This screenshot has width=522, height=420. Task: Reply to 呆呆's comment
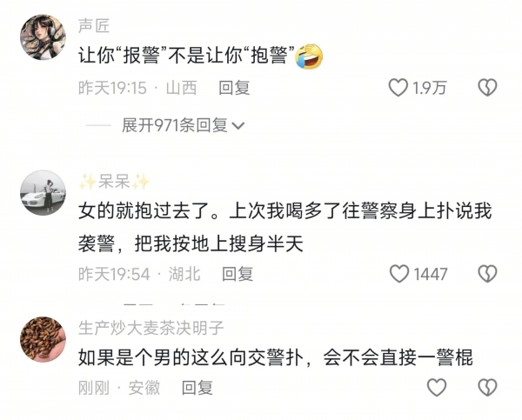(238, 274)
